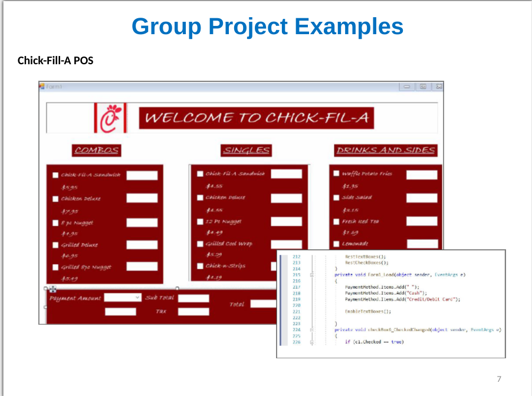Image resolution: width=532 pixels, height=396 pixels.
Task: Click the Chick-Fil-A logo image
Action: tap(111, 117)
